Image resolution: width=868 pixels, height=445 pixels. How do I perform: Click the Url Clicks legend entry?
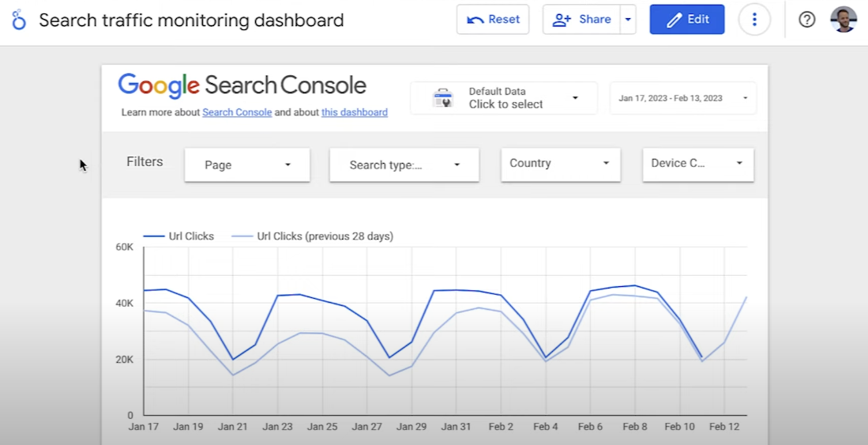click(178, 236)
